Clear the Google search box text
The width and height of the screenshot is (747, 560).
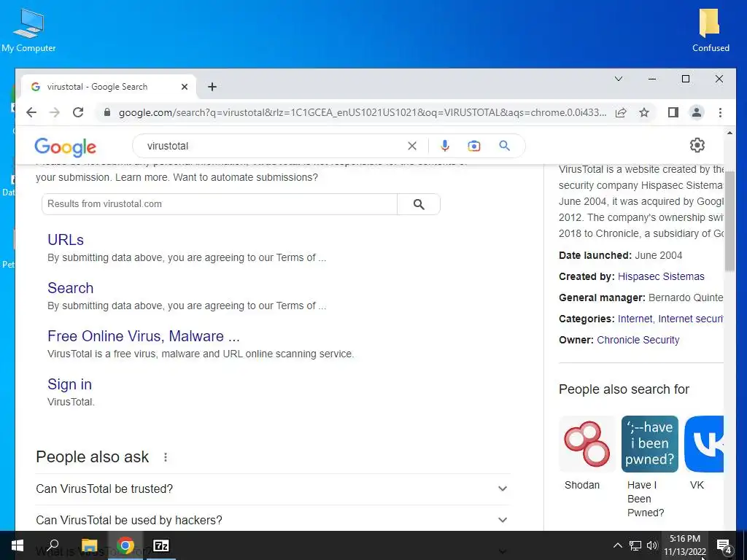click(x=412, y=146)
